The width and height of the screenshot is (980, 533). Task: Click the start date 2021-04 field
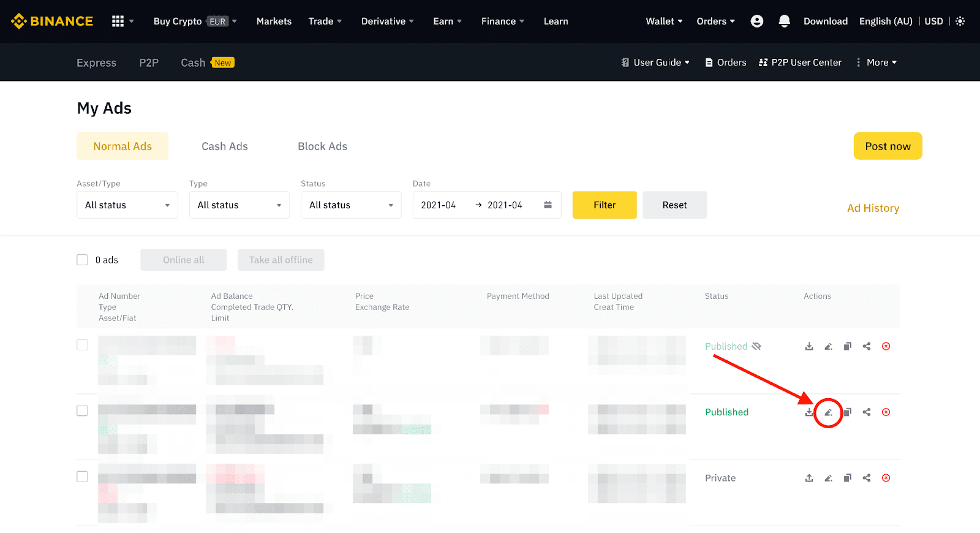tap(439, 205)
